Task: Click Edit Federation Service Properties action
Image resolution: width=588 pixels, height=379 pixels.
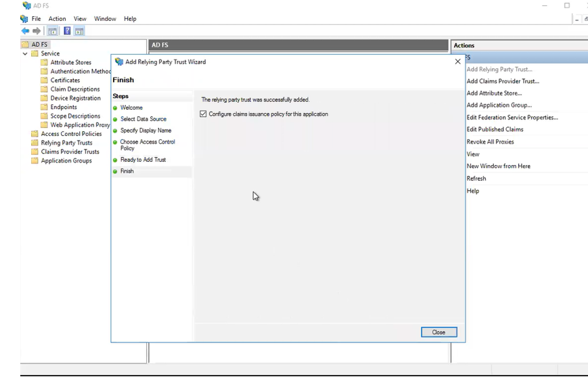Action: (x=512, y=118)
